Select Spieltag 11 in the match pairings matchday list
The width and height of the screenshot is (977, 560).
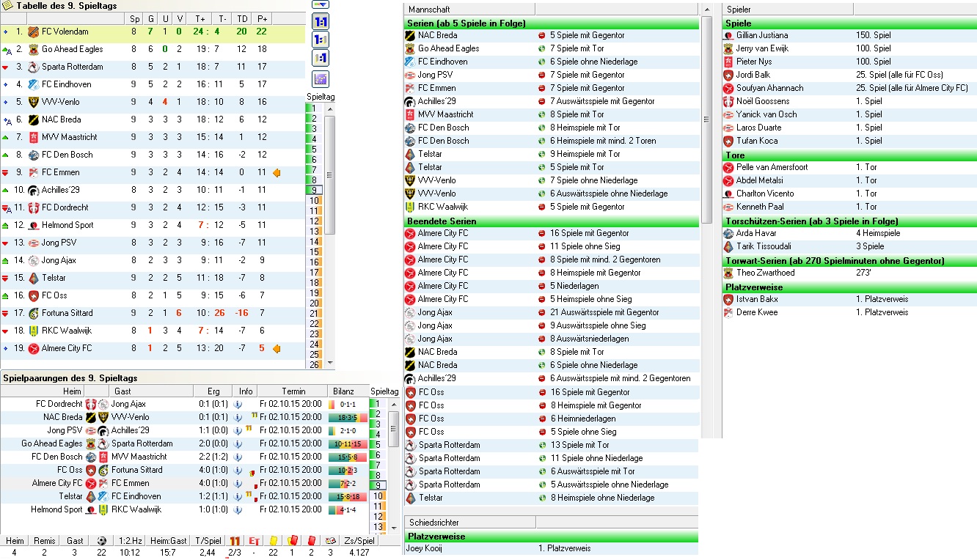tap(376, 506)
